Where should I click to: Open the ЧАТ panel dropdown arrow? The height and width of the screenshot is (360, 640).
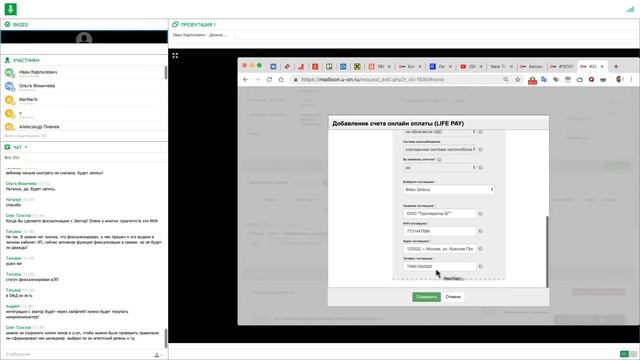tap(26, 147)
